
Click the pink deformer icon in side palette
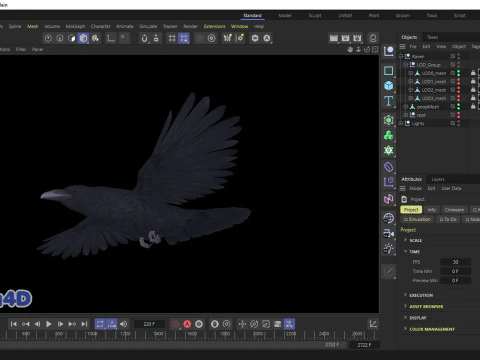(x=389, y=199)
